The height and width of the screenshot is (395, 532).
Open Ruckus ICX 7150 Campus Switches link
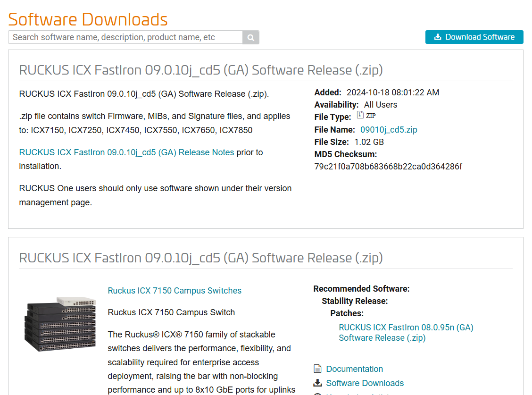pos(175,291)
